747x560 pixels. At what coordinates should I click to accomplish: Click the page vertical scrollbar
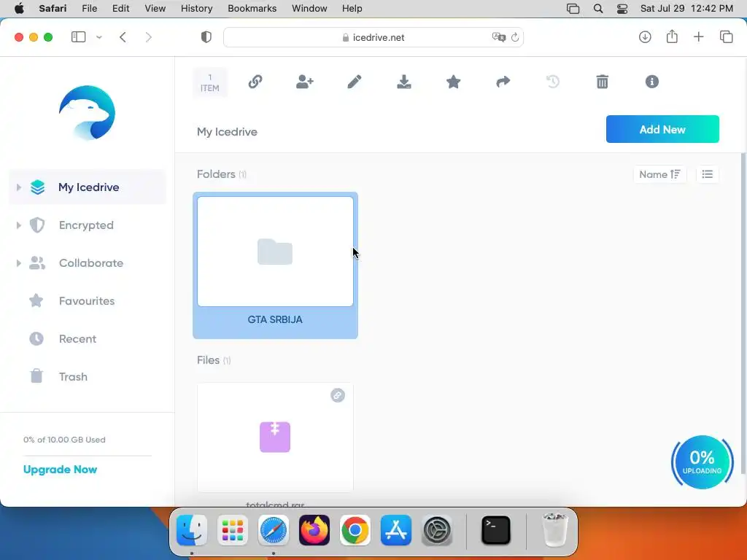tap(743, 314)
